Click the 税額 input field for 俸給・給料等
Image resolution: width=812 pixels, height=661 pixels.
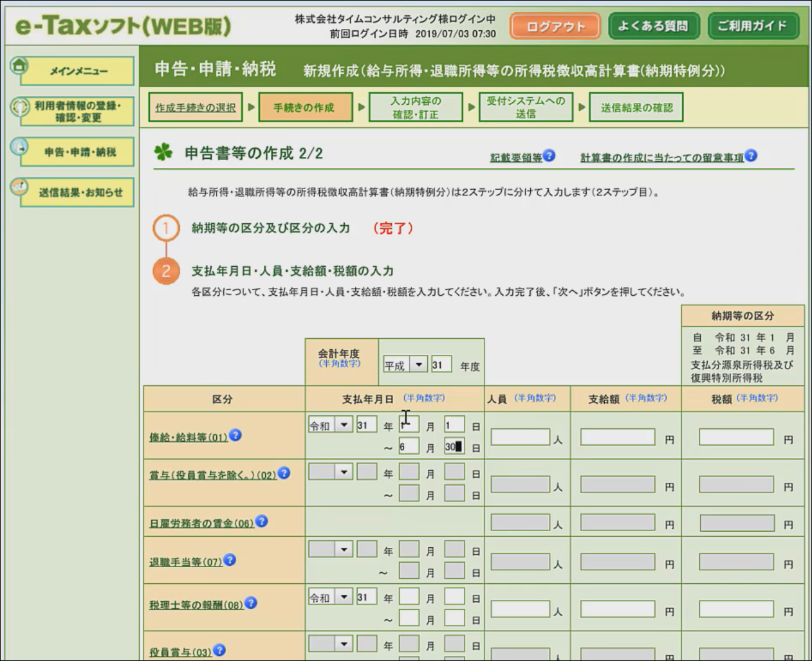click(736, 438)
